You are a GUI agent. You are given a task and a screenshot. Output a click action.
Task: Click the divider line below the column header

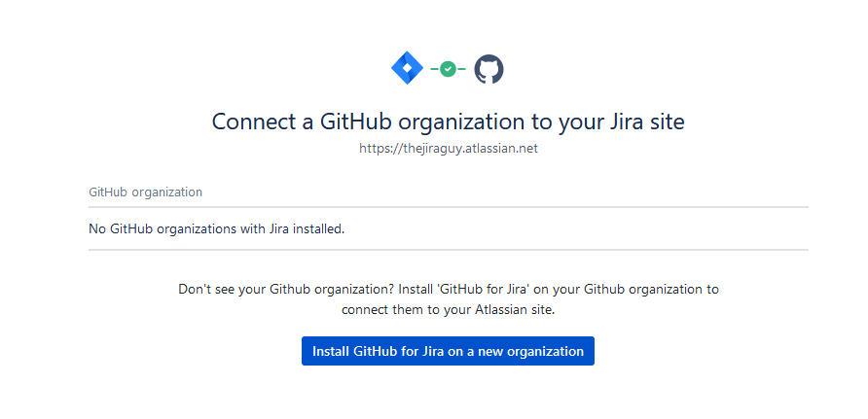click(x=448, y=207)
